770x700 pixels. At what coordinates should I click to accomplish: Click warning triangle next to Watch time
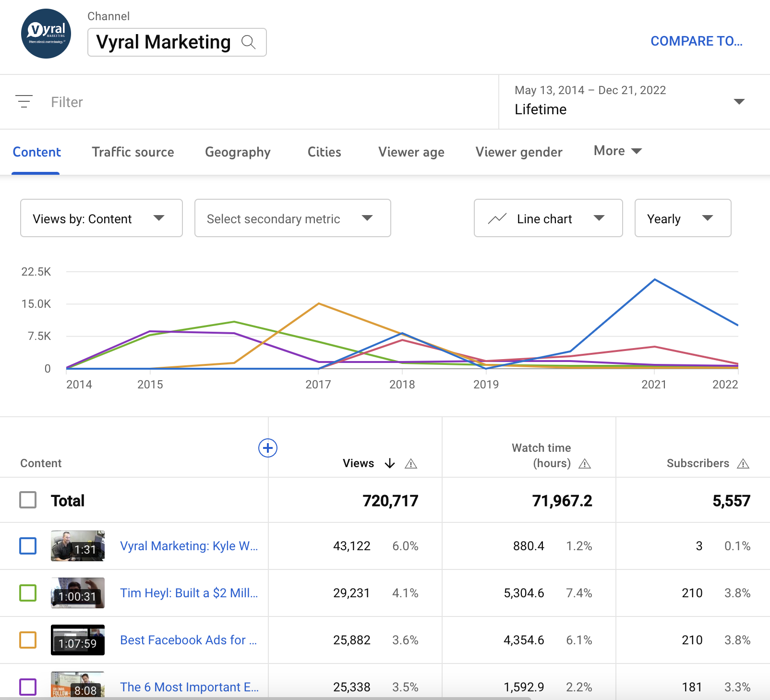[x=585, y=464]
